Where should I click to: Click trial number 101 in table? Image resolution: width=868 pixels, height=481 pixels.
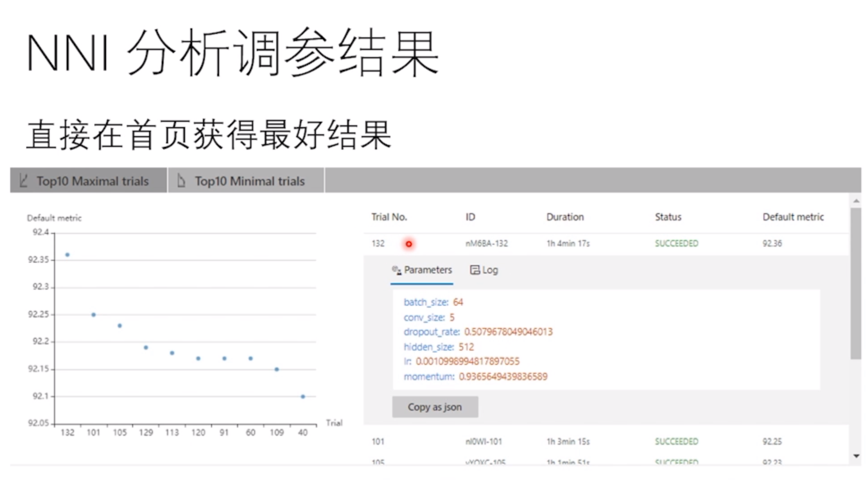tap(378, 442)
